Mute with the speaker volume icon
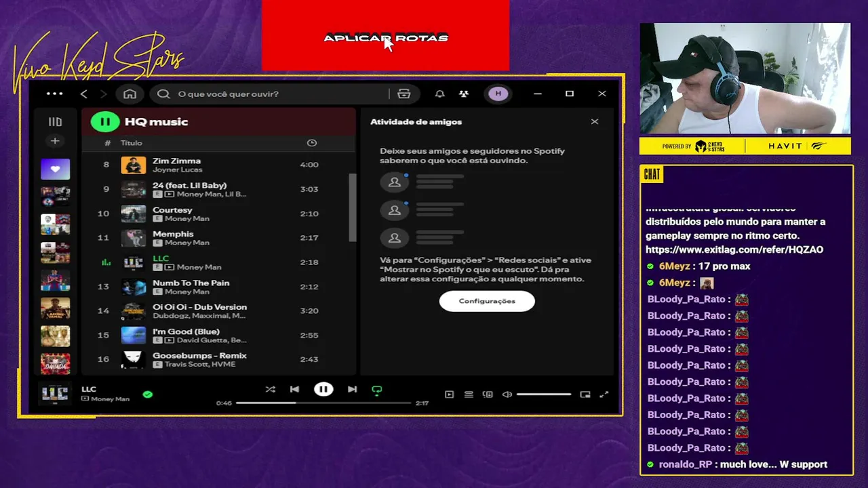Viewport: 868px width, 488px height. tap(507, 394)
